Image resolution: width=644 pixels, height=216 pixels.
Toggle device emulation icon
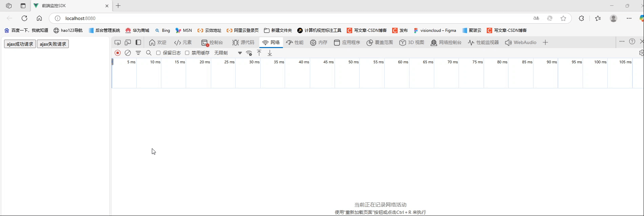128,42
